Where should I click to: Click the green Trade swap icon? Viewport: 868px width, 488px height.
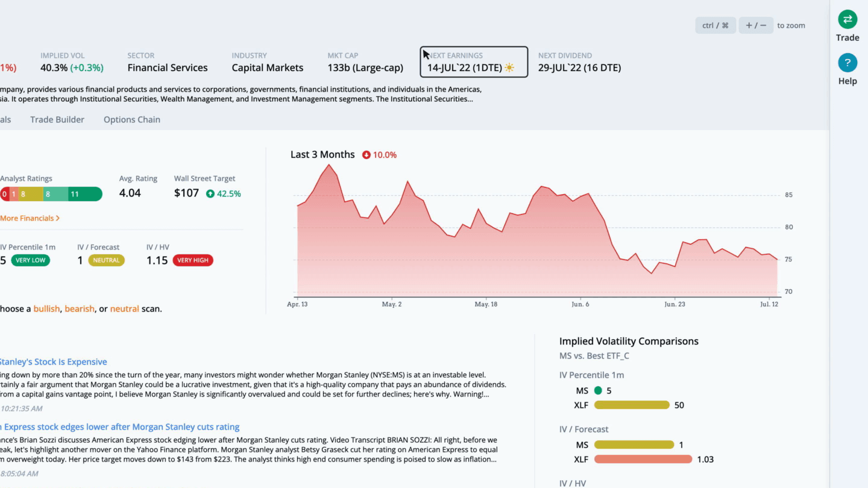[848, 19]
